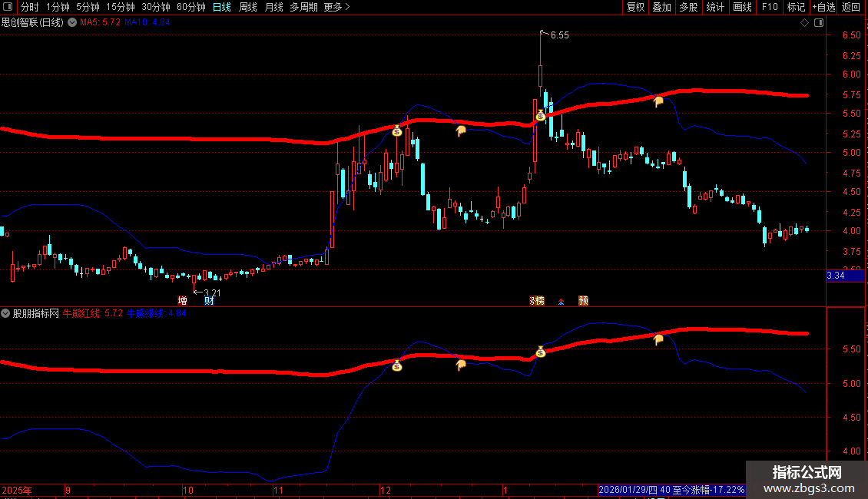Open the 多股 multi-stock view
The height and width of the screenshot is (499, 868).
688,7
